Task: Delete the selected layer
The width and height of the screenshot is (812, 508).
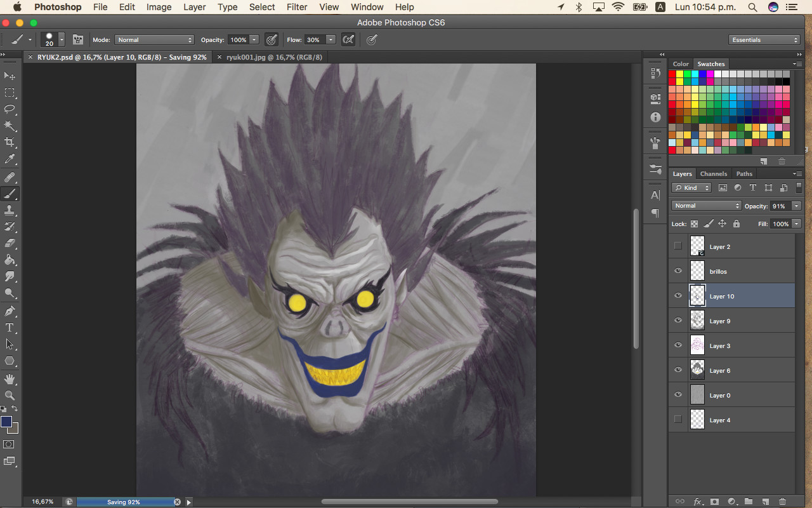Action: click(x=782, y=502)
